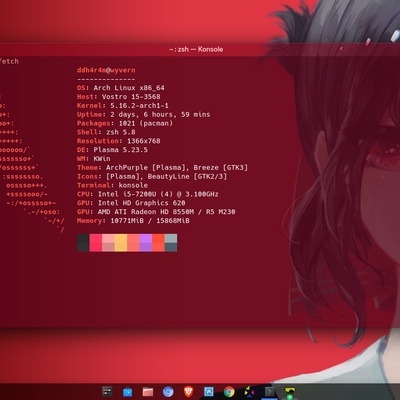Click the Uptime line in neofetch output
The height and width of the screenshot is (400, 400).
click(144, 114)
